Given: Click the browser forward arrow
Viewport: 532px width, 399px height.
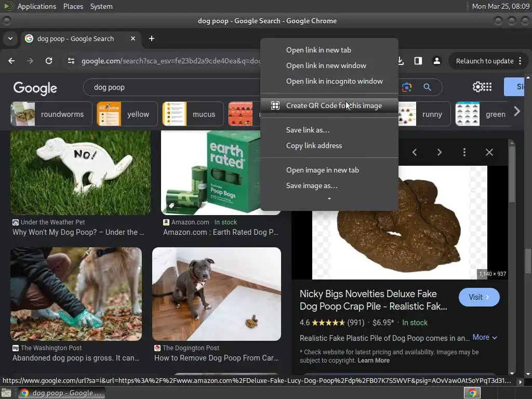Looking at the screenshot, I should pos(30,61).
